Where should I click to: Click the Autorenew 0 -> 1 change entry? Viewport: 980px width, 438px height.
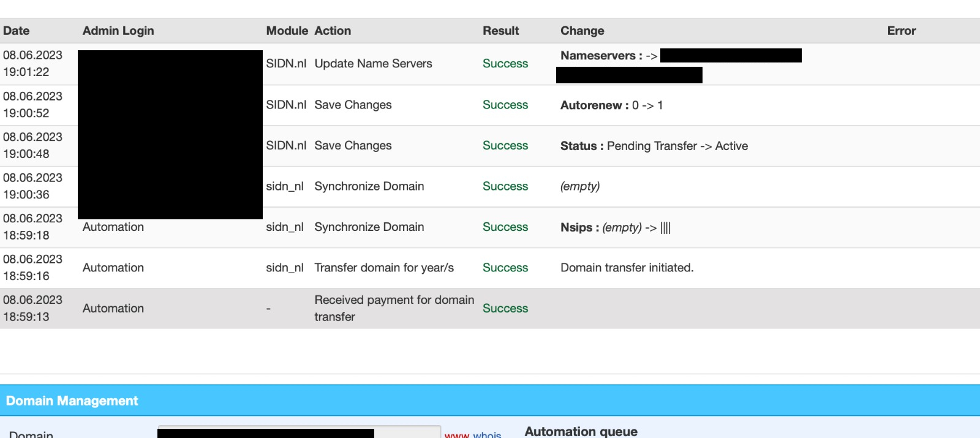click(611, 105)
